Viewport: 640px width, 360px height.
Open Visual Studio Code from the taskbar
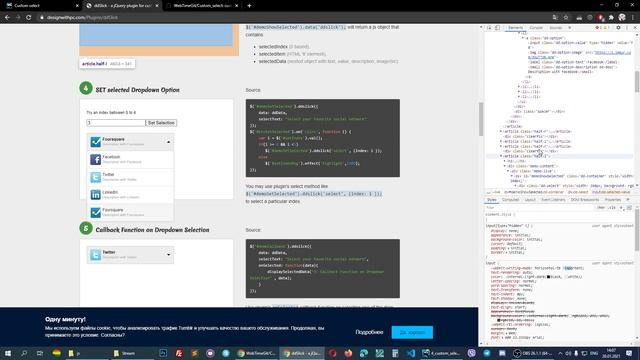point(411,353)
